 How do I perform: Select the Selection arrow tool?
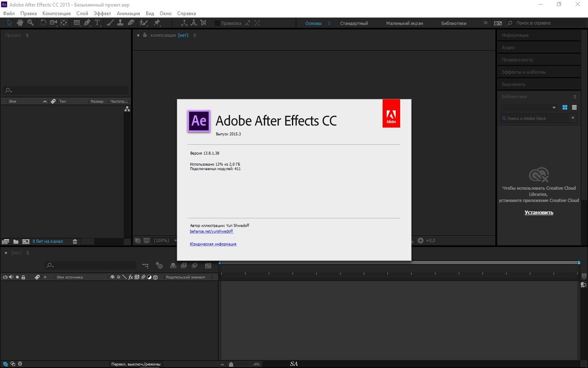[9, 23]
